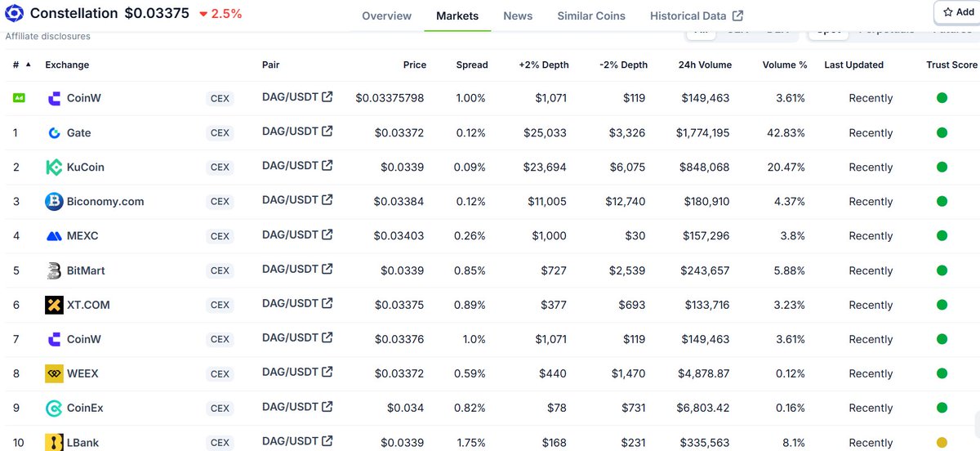Open external link icon for BitMart DAG/USDT
The height and width of the screenshot is (451, 980).
327,269
